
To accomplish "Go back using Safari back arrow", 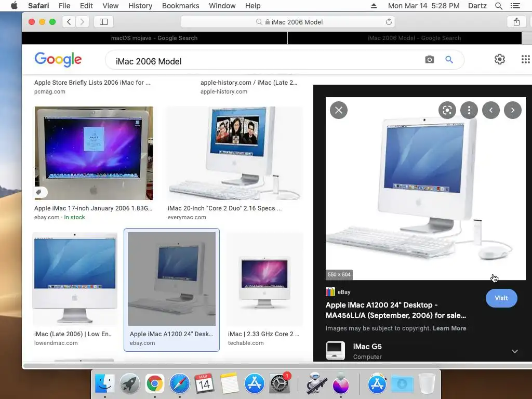I will pyautogui.click(x=69, y=22).
